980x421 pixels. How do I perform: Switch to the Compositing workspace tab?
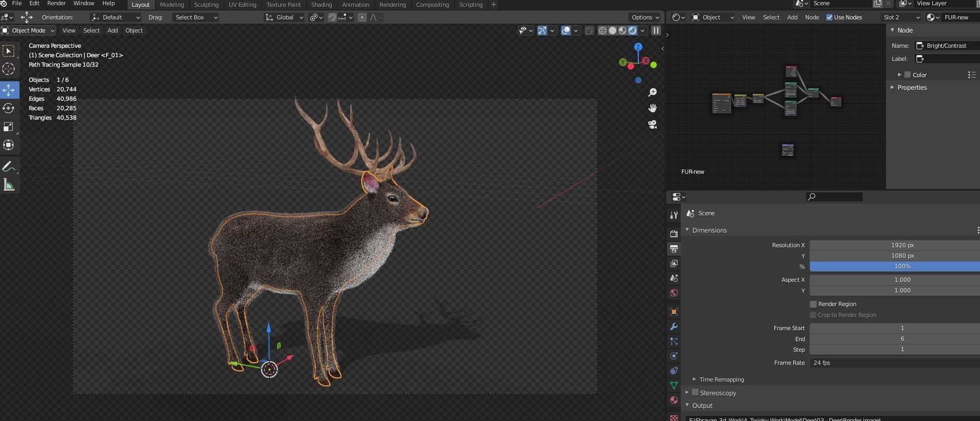click(x=432, y=5)
